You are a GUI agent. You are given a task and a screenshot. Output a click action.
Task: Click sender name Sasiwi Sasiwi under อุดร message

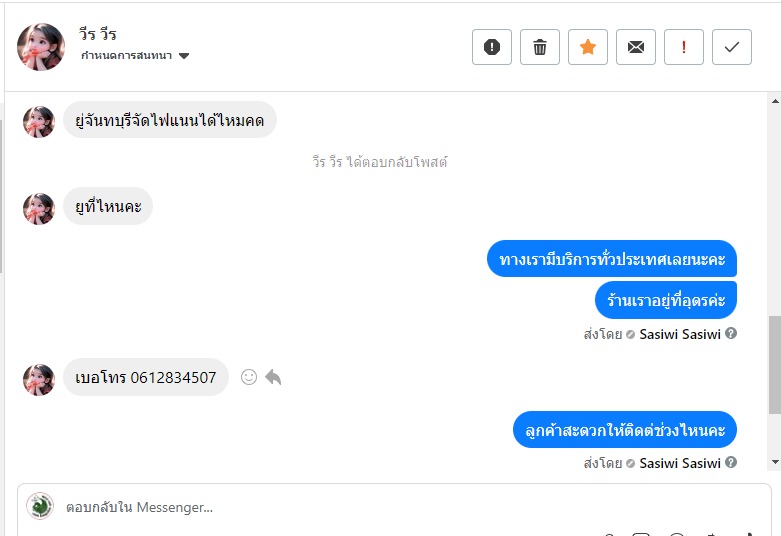coord(680,334)
